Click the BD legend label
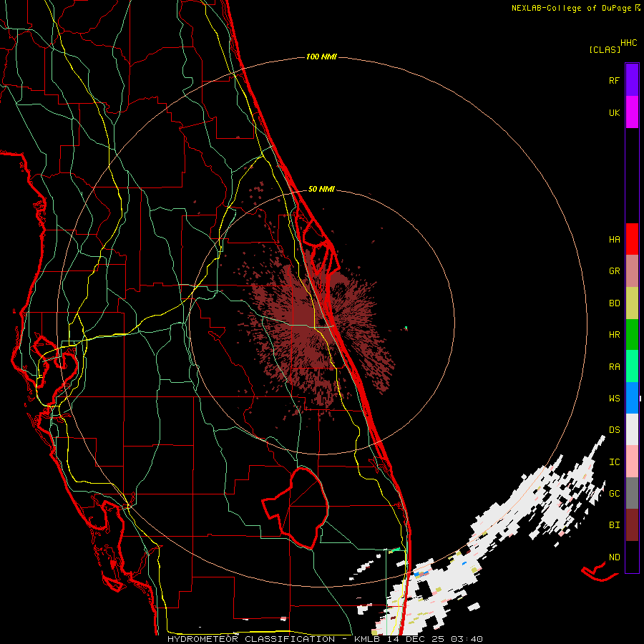The image size is (644, 644). (x=614, y=303)
